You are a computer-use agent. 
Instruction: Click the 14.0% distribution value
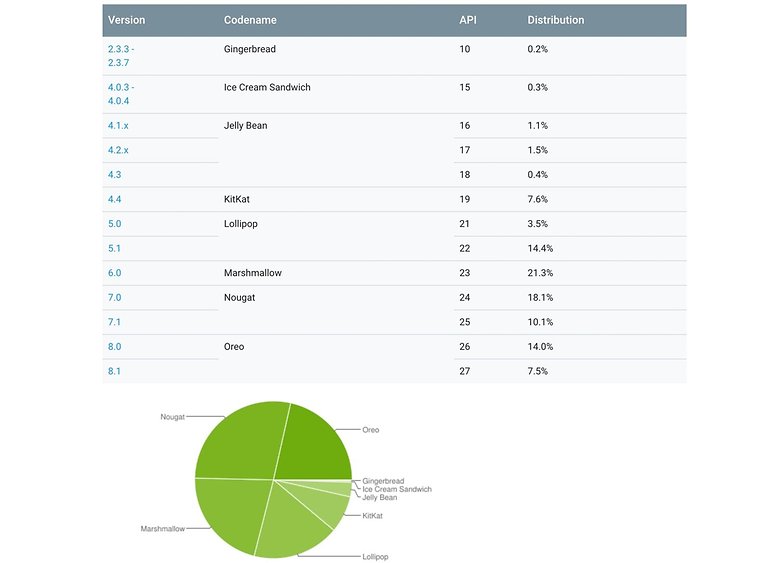click(x=540, y=347)
